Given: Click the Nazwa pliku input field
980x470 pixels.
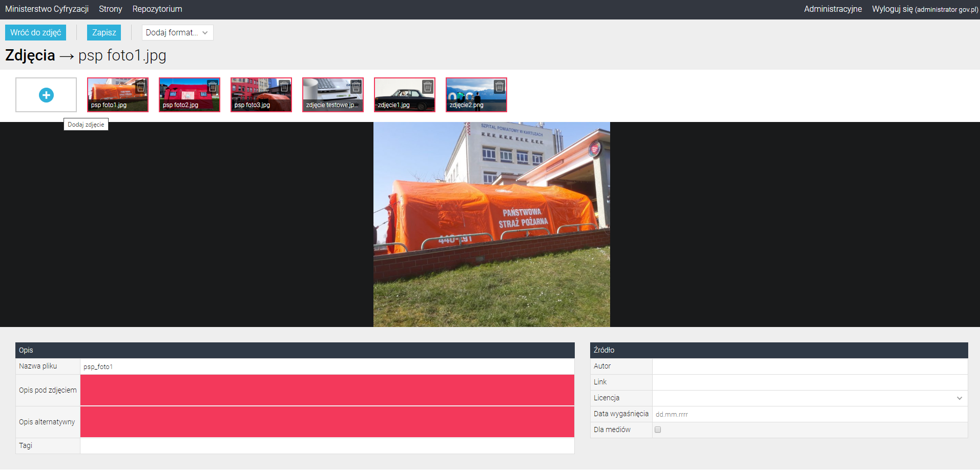Looking at the screenshot, I should point(327,366).
